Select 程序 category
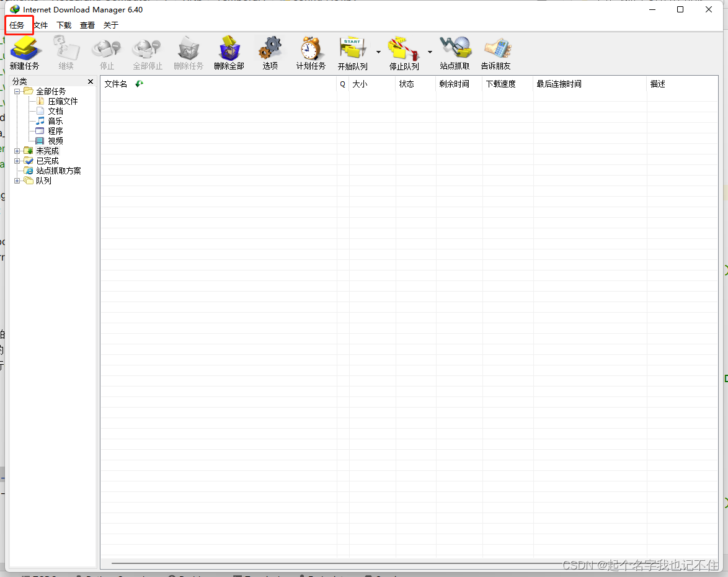Image resolution: width=728 pixels, height=577 pixels. tap(55, 131)
